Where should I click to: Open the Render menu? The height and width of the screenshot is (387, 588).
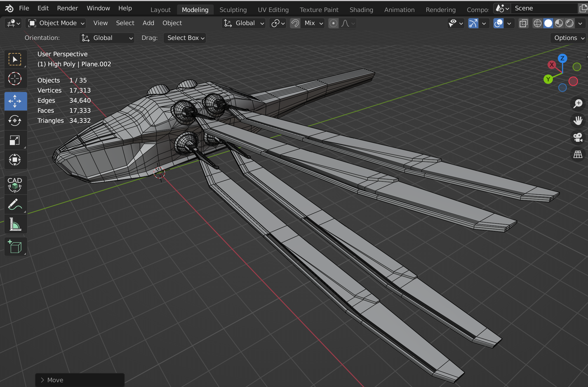(x=67, y=8)
